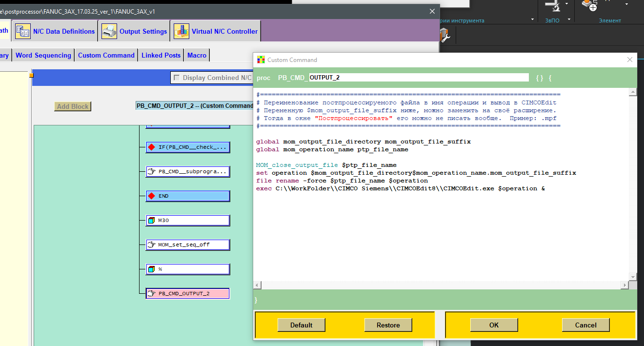Open the dropdown arrow beside the Элемент icon

tap(626, 4)
